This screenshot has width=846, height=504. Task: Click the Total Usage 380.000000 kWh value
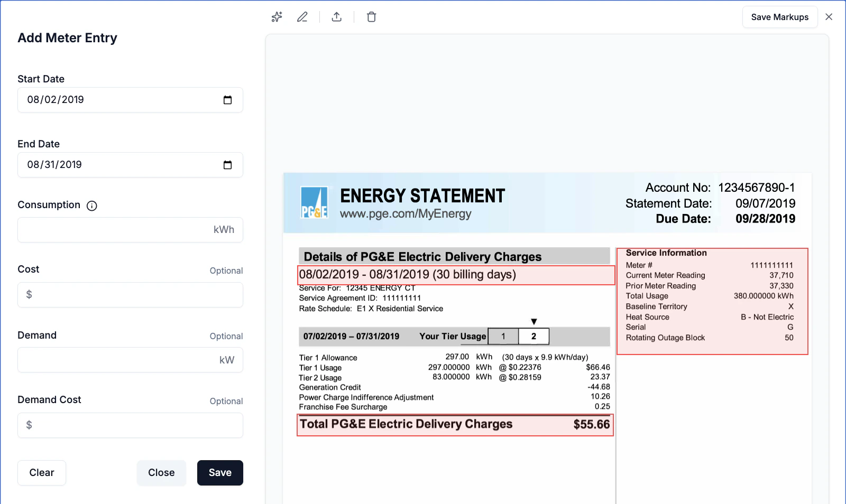764,296
